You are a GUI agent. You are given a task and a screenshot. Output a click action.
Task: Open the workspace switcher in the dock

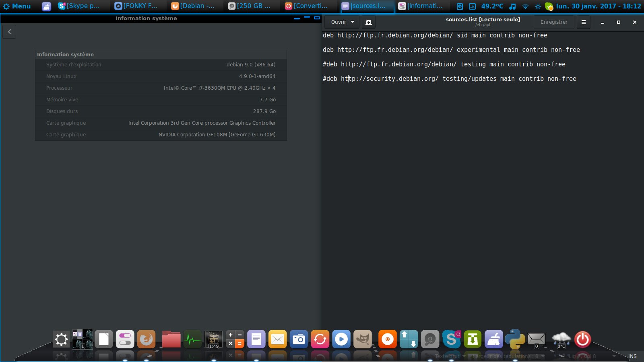(83, 339)
